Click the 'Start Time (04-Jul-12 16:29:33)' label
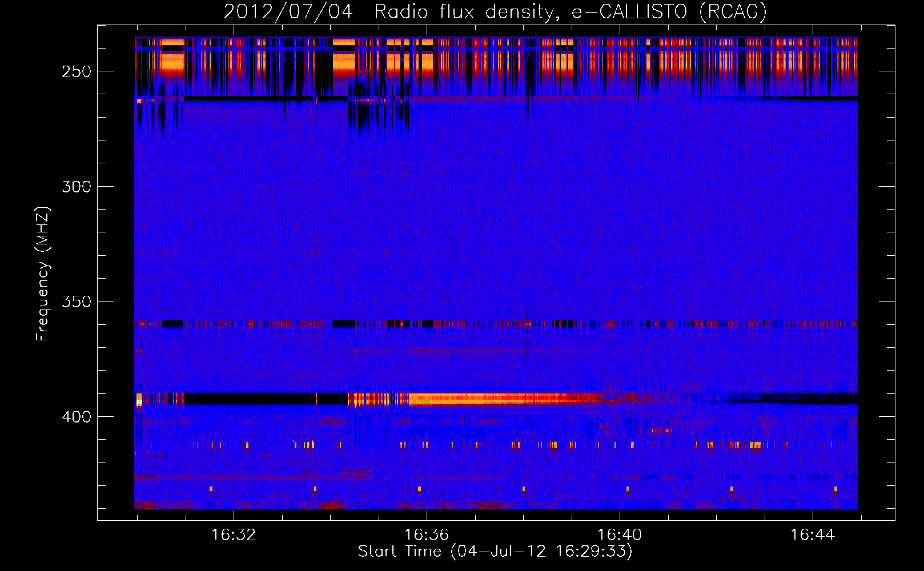Image resolution: width=924 pixels, height=571 pixels. 495,552
